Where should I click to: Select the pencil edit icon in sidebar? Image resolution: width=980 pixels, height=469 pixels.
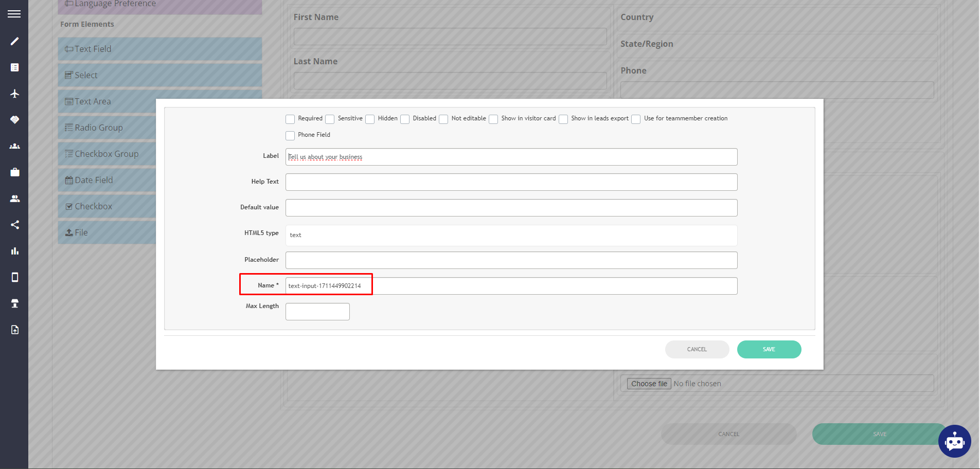coord(14,41)
